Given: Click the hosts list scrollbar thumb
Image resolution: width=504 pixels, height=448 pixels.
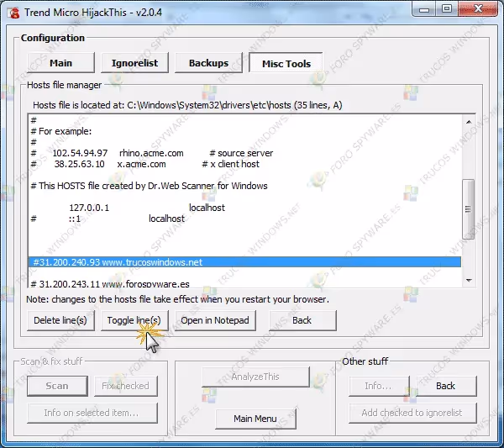Looking at the screenshot, I should pyautogui.click(x=469, y=209).
